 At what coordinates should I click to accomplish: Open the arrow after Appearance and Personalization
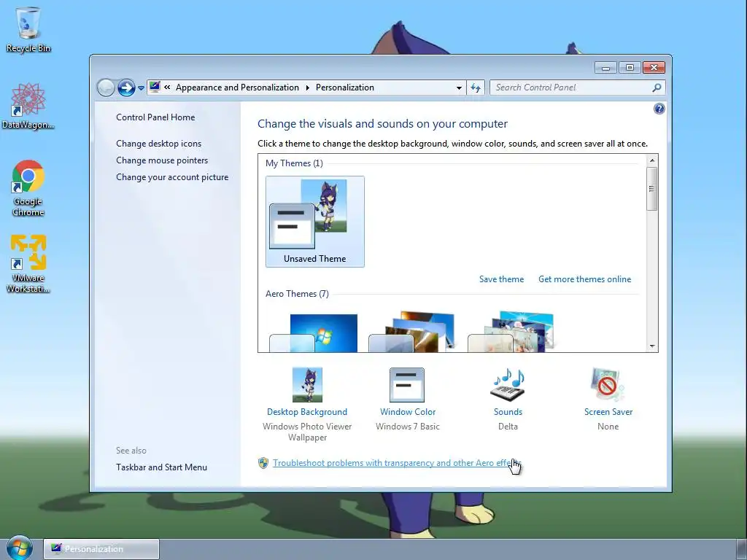pos(307,87)
